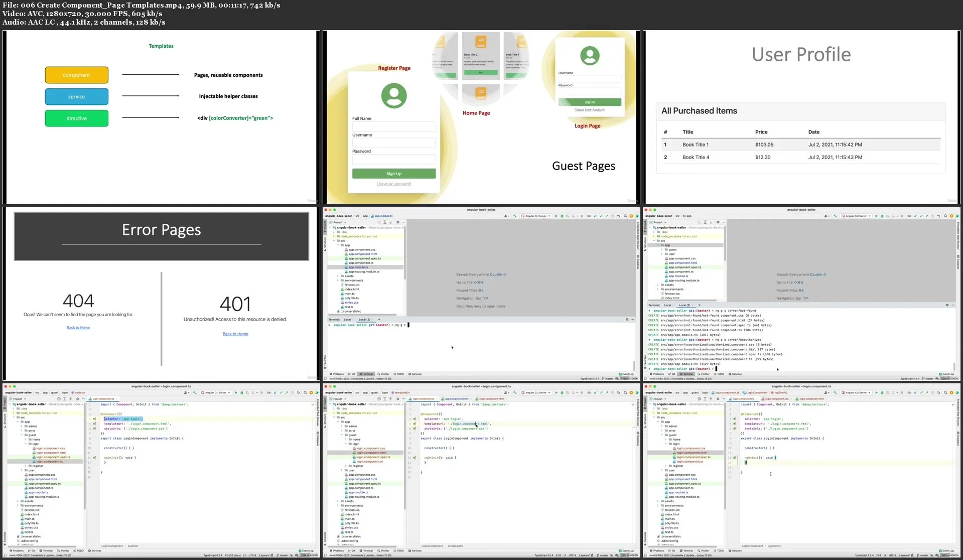Click Full Name input field on Register Page
963x560 pixels.
tap(394, 126)
